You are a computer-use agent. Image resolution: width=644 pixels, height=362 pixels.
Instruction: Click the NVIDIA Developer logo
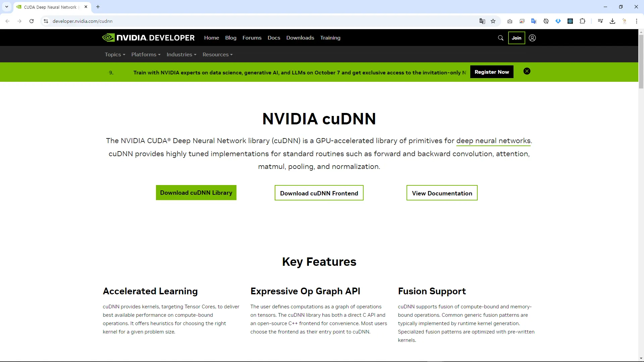coord(148,38)
